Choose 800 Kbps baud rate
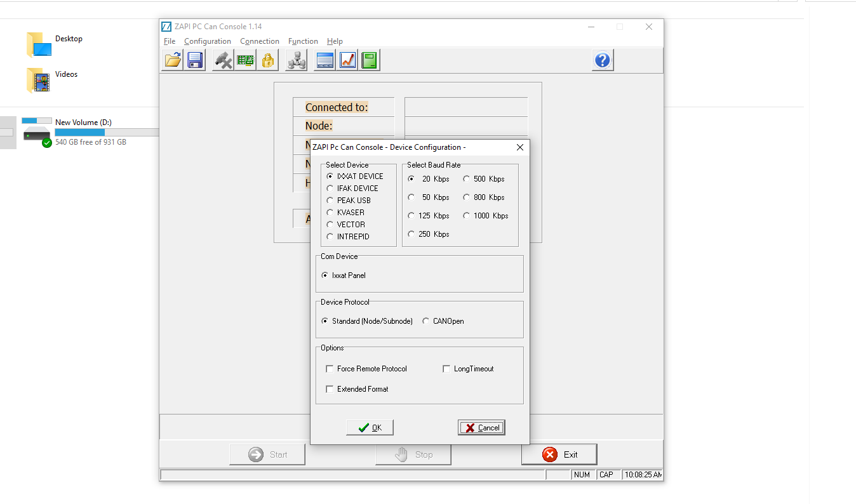Image resolution: width=856 pixels, height=504 pixels. (484, 197)
